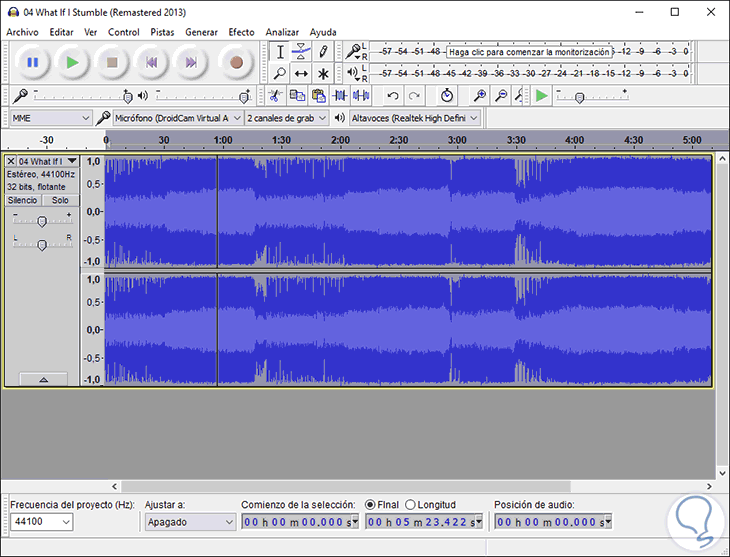Click the Silencio button on the track
Image resolution: width=730 pixels, height=557 pixels.
(24, 200)
